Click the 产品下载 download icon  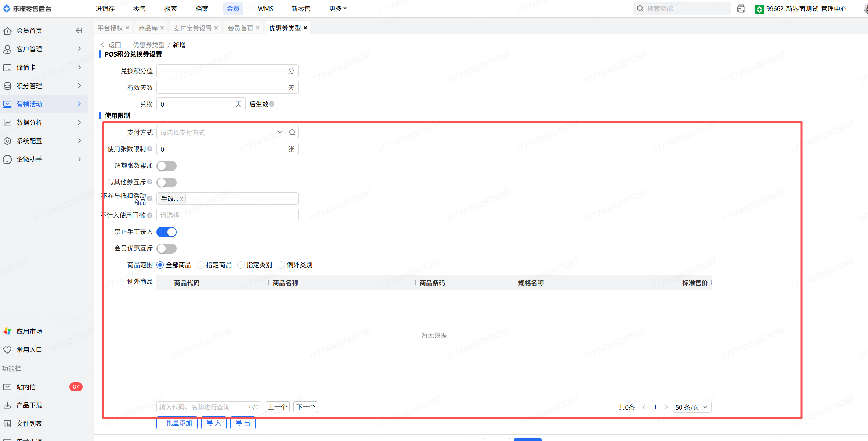click(7, 405)
